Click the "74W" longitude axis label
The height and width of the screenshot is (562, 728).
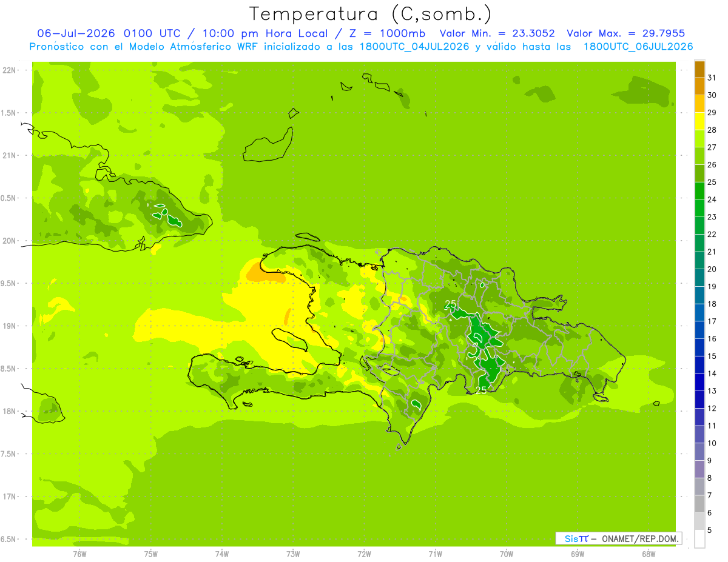click(222, 554)
